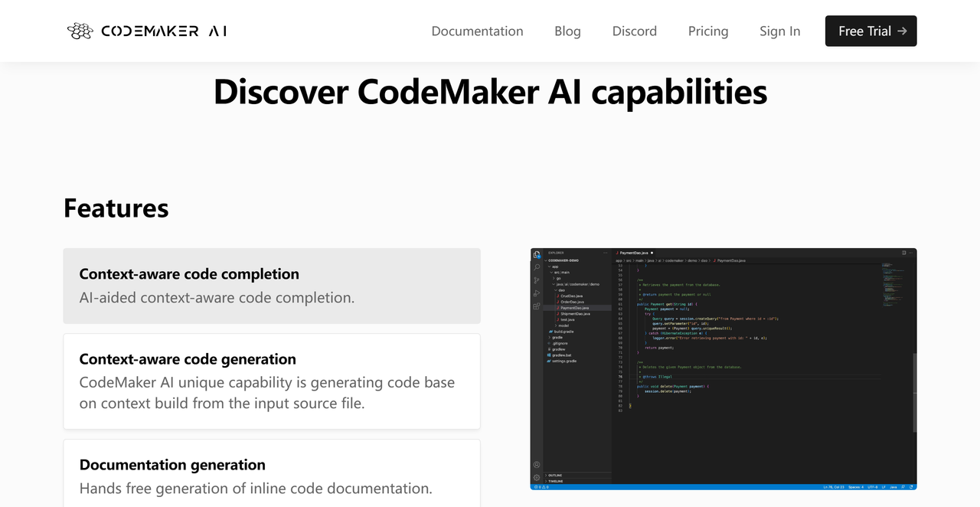Click the 'Features' section heading
The width and height of the screenshot is (980, 507).
(116, 208)
